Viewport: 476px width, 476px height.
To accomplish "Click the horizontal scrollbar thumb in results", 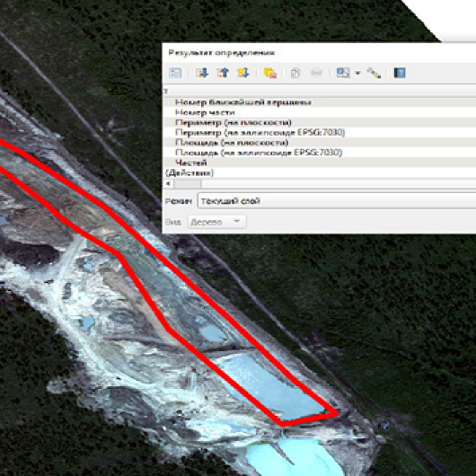I will (x=187, y=183).
